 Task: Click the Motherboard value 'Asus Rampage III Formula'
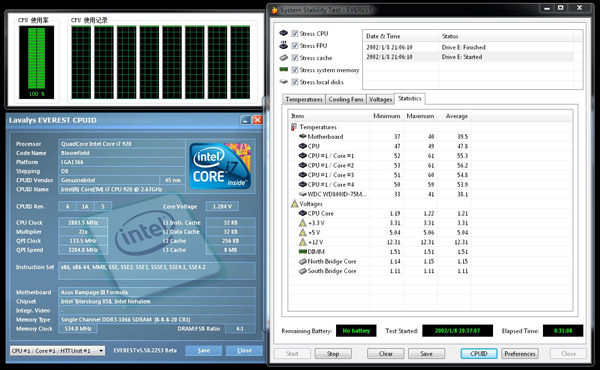pos(157,292)
